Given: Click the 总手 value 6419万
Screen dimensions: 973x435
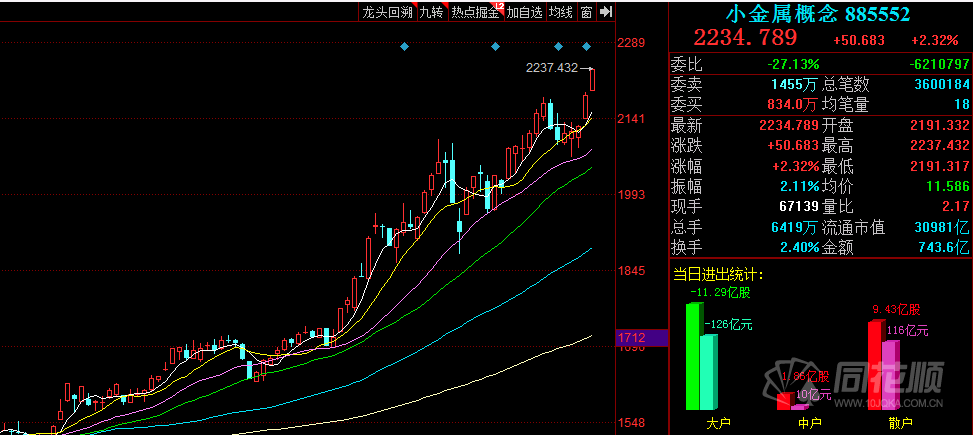Looking at the screenshot, I should (x=796, y=227).
